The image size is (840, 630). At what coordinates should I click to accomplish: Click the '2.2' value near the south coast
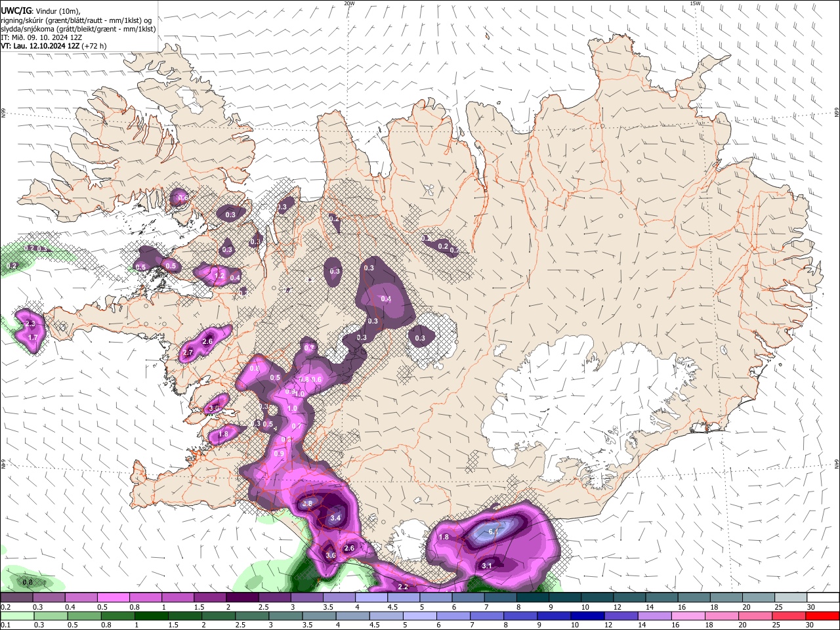(x=403, y=587)
